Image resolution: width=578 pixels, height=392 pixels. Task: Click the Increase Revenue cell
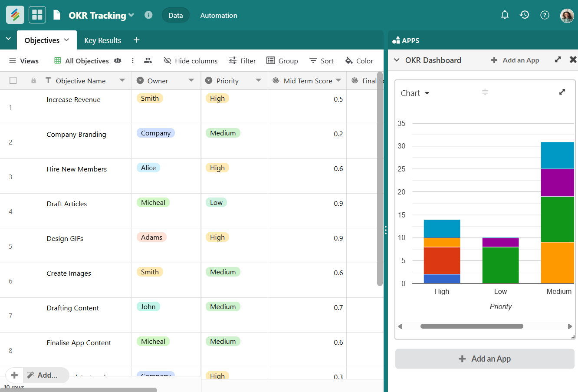[74, 99]
